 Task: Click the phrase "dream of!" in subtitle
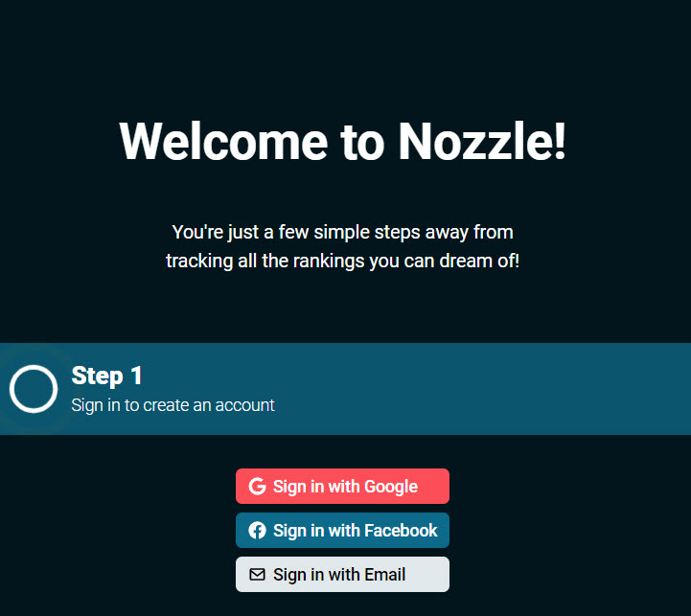[x=479, y=261]
